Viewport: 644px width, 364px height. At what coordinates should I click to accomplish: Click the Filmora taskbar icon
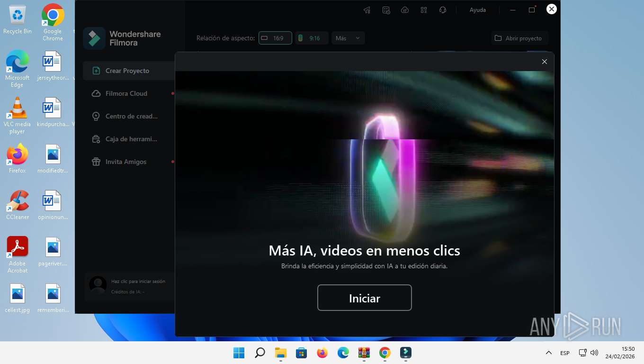click(x=406, y=353)
